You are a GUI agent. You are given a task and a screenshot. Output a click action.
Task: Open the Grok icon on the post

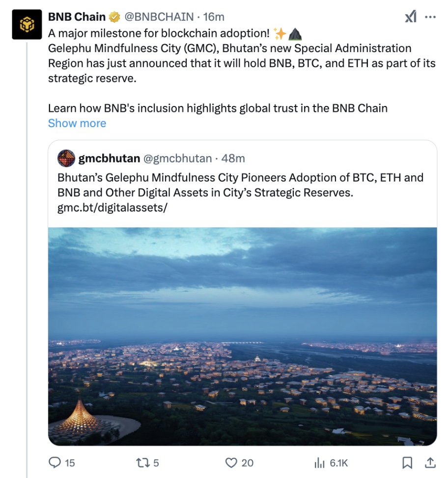[411, 17]
